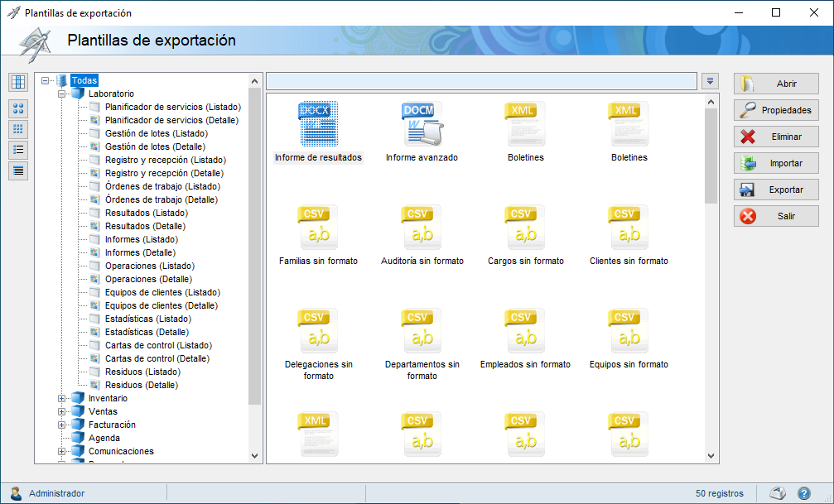Click the Inventario cube icon
The height and width of the screenshot is (504, 834).
coord(78,398)
